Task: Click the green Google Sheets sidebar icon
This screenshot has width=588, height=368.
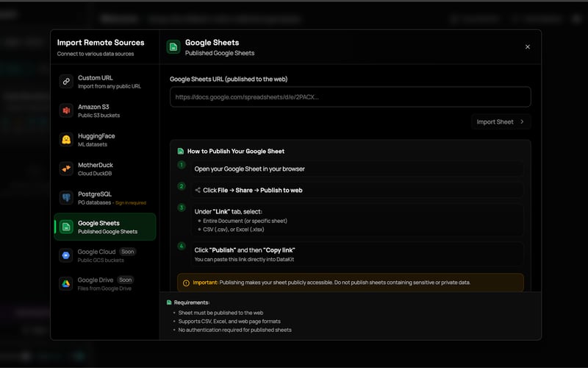Action: (66, 227)
